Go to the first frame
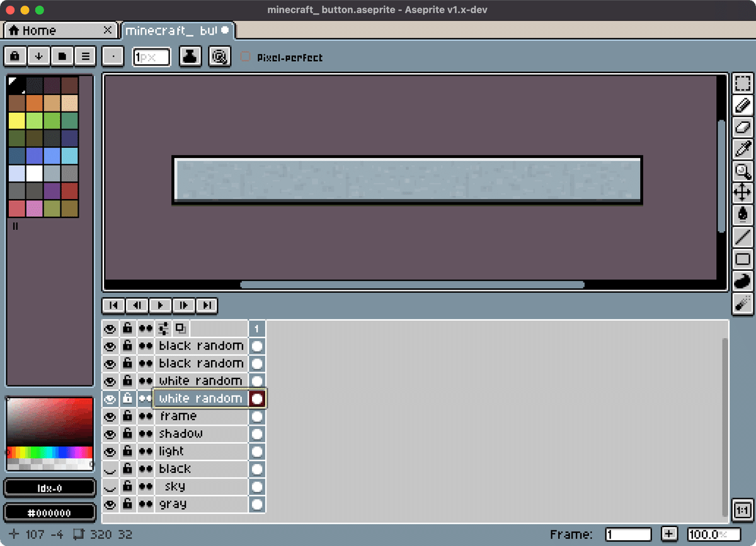This screenshot has width=756, height=546. coord(113,305)
